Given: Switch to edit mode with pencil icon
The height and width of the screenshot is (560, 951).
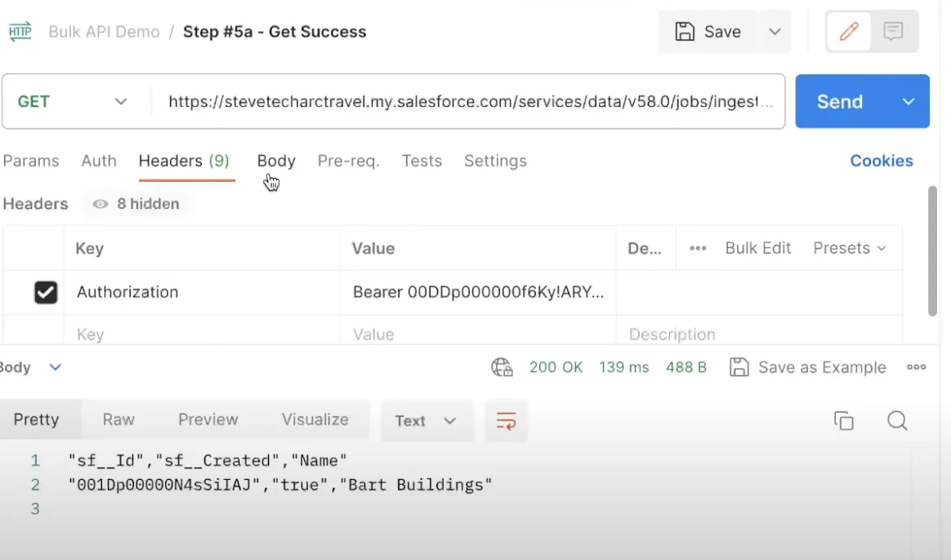Looking at the screenshot, I should [x=849, y=31].
